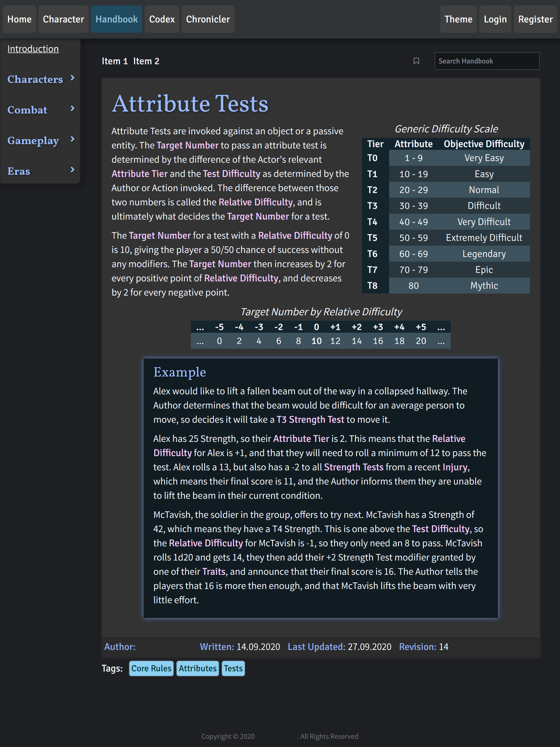Click the 'Revision: 14' text

[424, 647]
